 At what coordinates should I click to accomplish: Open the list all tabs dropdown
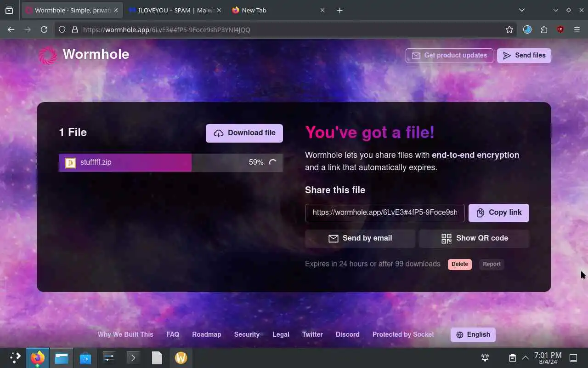[x=521, y=10]
